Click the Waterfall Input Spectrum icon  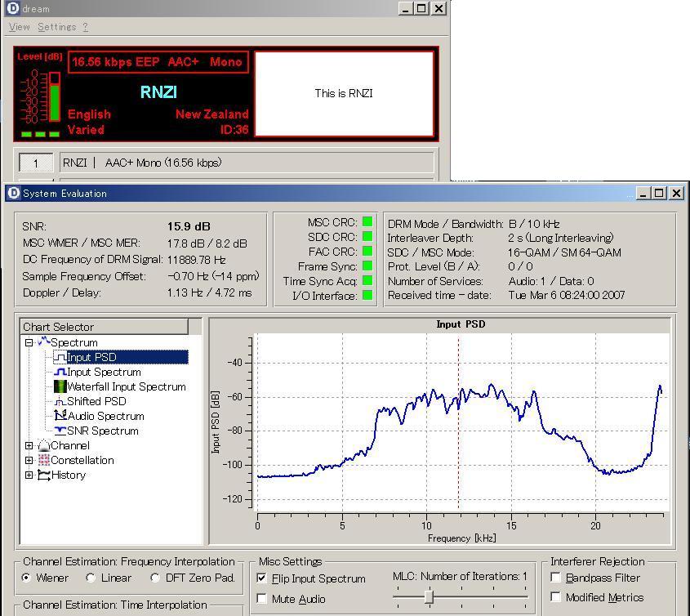tap(60, 386)
